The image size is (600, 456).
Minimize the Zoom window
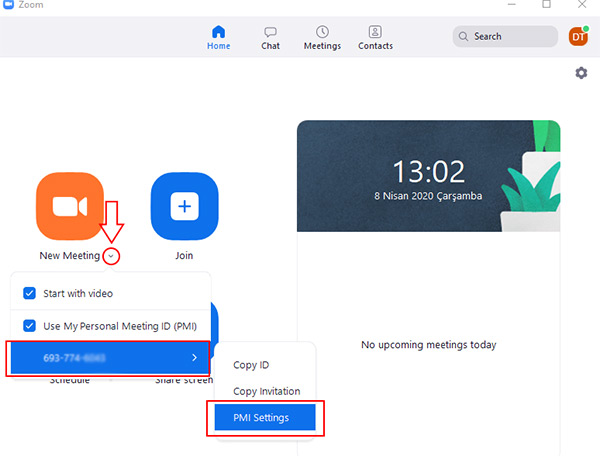click(512, 4)
